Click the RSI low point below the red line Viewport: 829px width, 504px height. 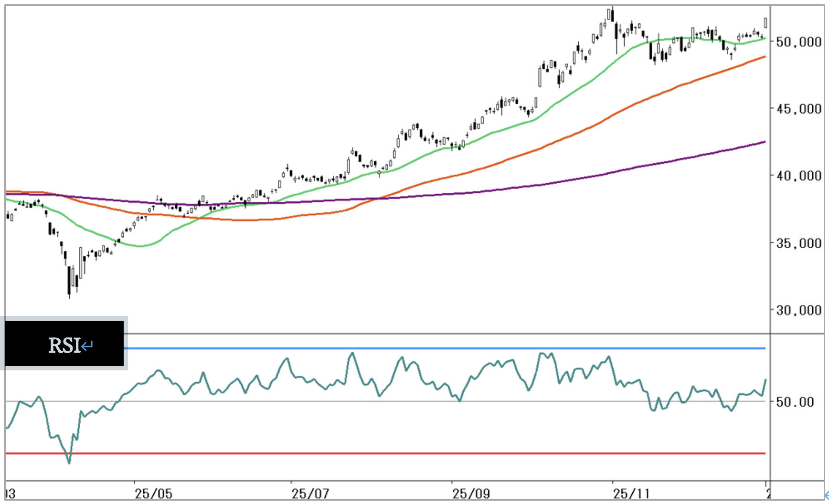[69, 462]
